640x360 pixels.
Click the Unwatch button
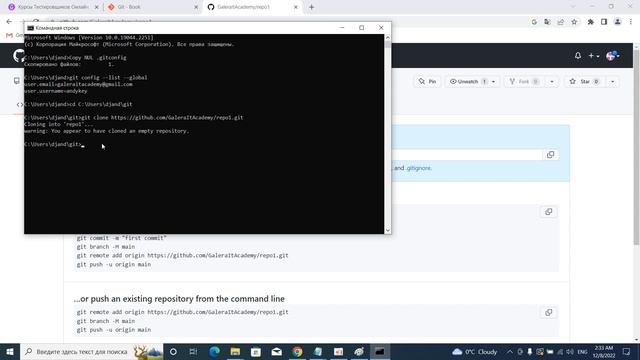point(468,82)
